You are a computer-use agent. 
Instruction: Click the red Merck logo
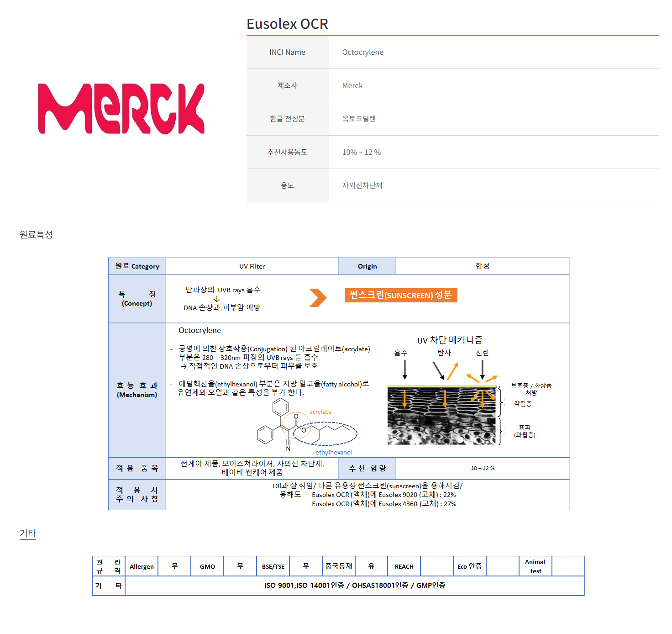tap(121, 109)
